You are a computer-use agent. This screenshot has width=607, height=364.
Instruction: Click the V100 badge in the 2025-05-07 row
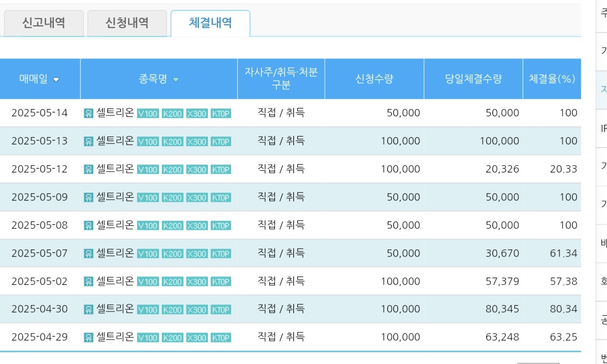click(148, 254)
